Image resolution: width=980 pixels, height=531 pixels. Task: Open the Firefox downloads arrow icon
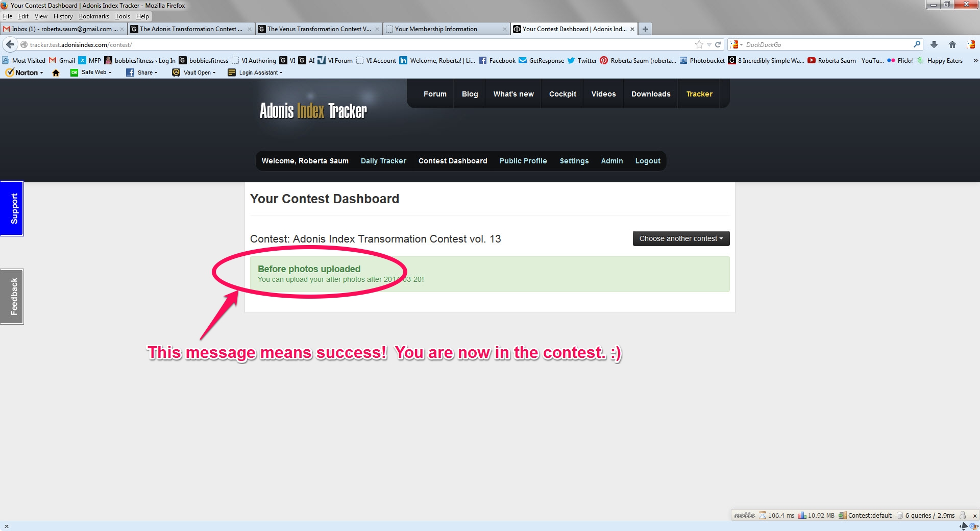point(934,44)
